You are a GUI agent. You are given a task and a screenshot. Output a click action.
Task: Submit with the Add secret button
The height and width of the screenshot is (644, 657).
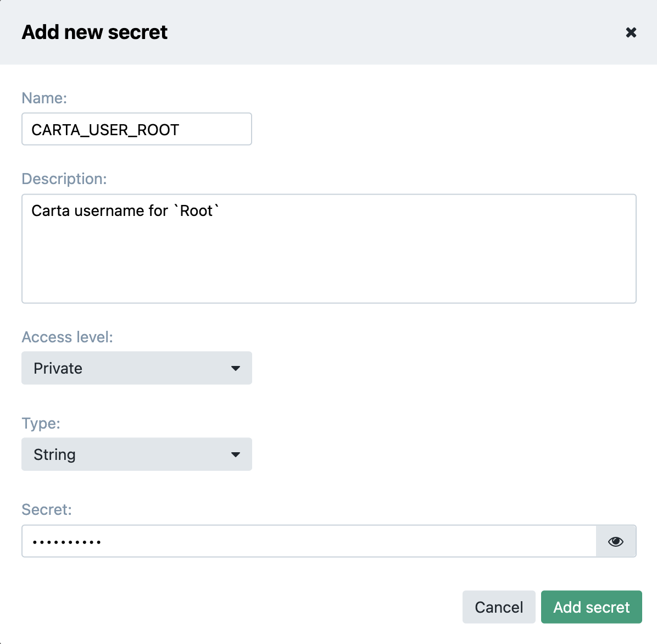pos(591,607)
